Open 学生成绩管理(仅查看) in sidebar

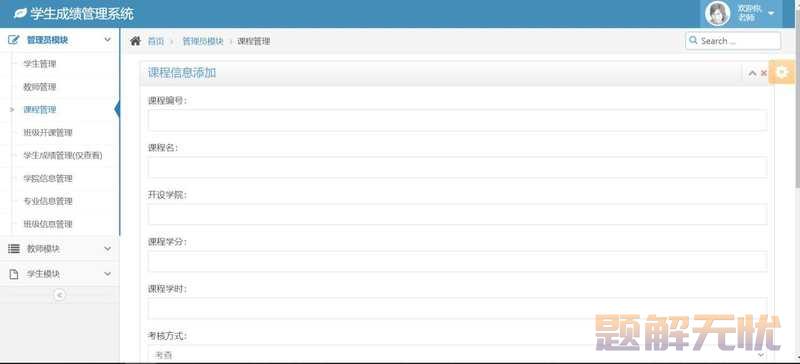click(63, 156)
